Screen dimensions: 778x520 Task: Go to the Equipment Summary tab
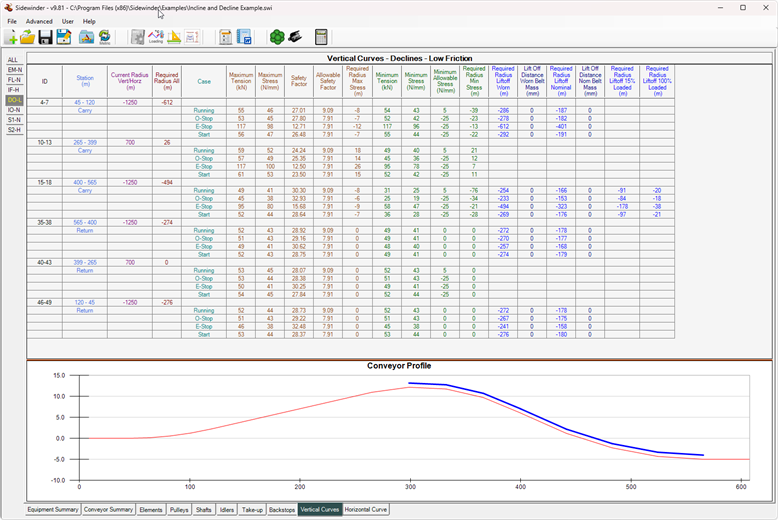pyautogui.click(x=53, y=509)
